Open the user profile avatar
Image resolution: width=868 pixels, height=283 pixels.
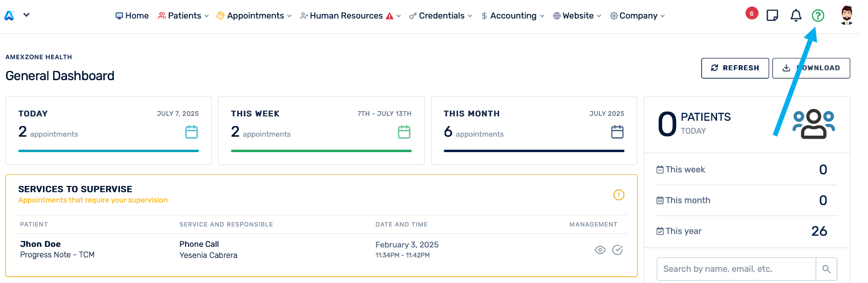tap(846, 15)
